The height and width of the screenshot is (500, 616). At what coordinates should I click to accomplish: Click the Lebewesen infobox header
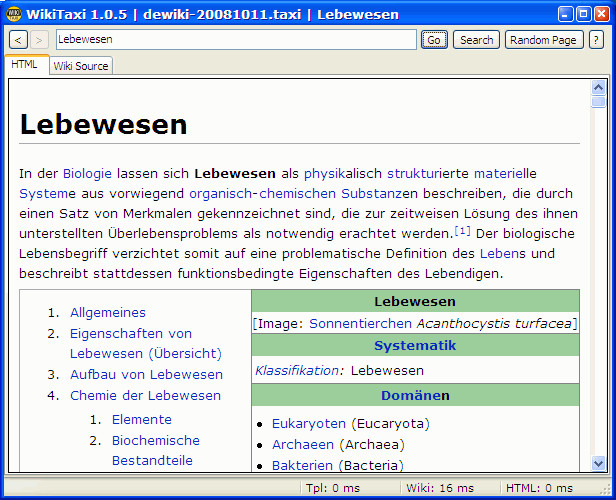pyautogui.click(x=415, y=301)
